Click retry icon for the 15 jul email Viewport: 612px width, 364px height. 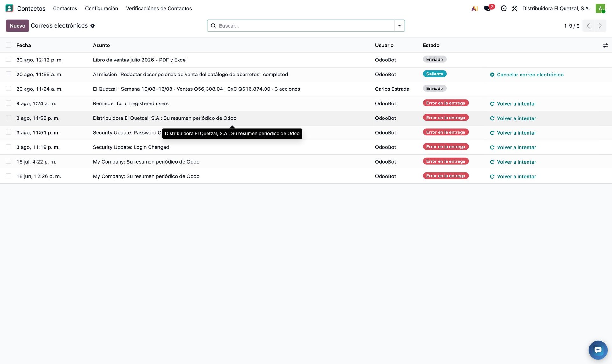tap(492, 162)
